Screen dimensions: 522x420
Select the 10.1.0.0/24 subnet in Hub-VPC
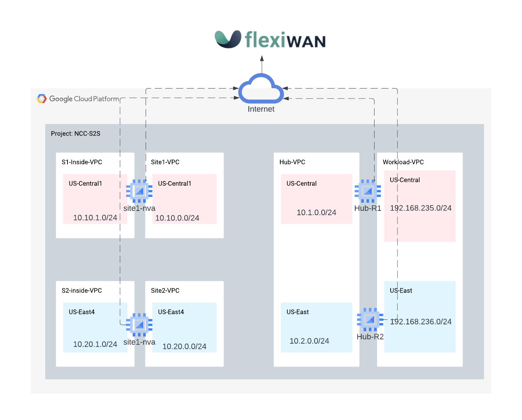point(316,212)
